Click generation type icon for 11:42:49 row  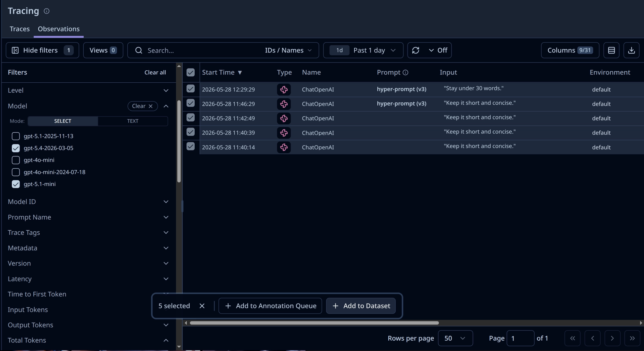[284, 118]
